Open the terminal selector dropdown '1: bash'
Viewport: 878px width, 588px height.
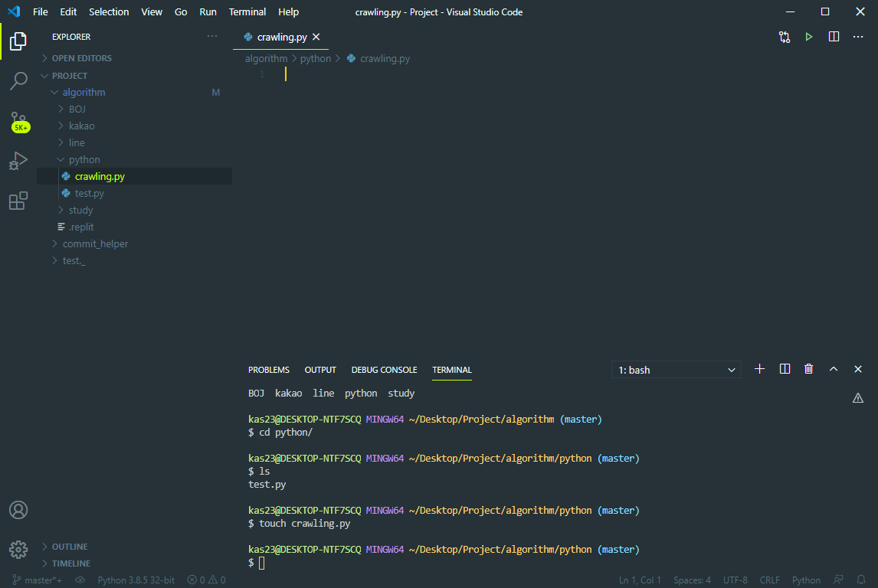[x=676, y=370]
